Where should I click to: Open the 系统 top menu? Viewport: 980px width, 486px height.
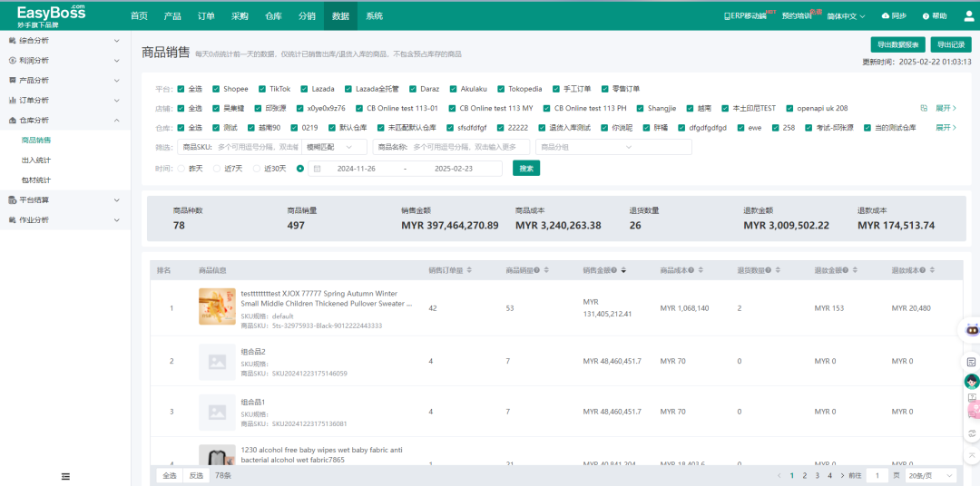[x=375, y=16]
